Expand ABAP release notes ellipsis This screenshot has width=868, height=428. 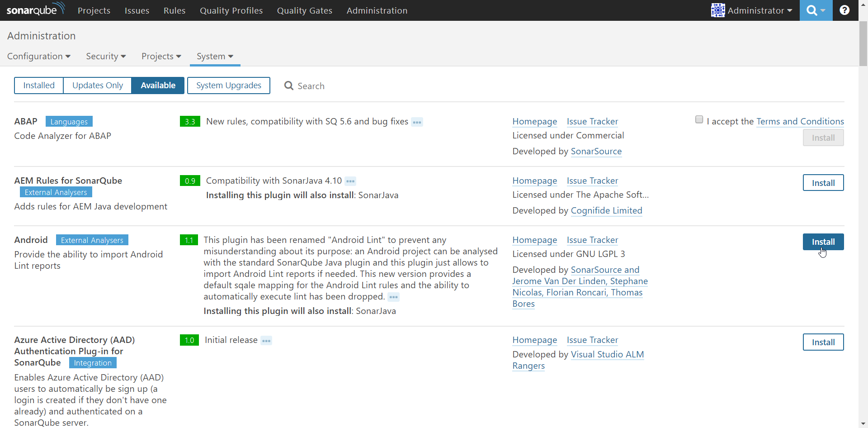[417, 122]
